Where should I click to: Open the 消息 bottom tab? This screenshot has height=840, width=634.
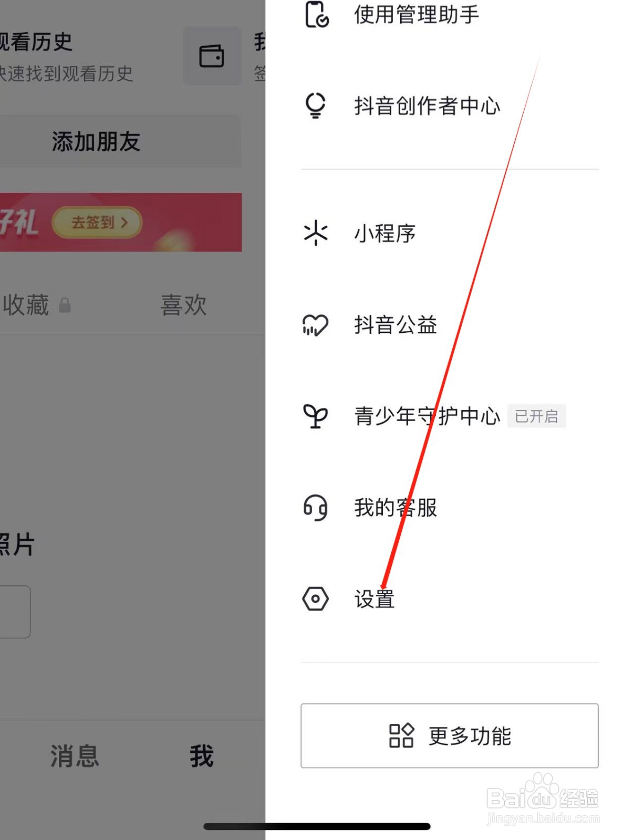[75, 756]
